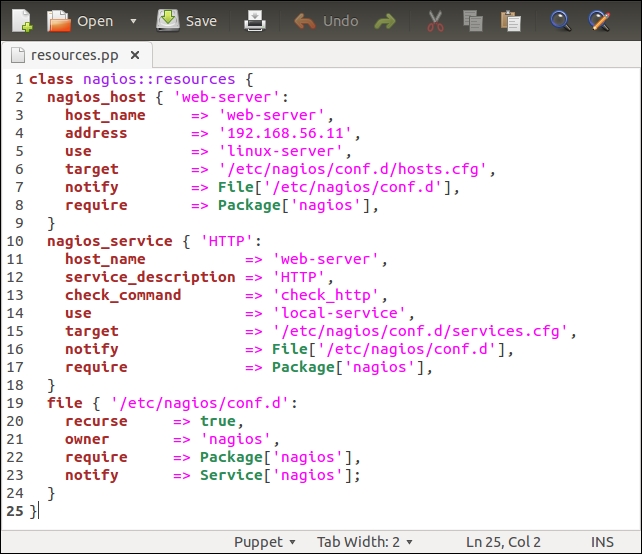This screenshot has height=554, width=642.
Task: Create a new document using the toolbar icon
Action: tap(21, 21)
